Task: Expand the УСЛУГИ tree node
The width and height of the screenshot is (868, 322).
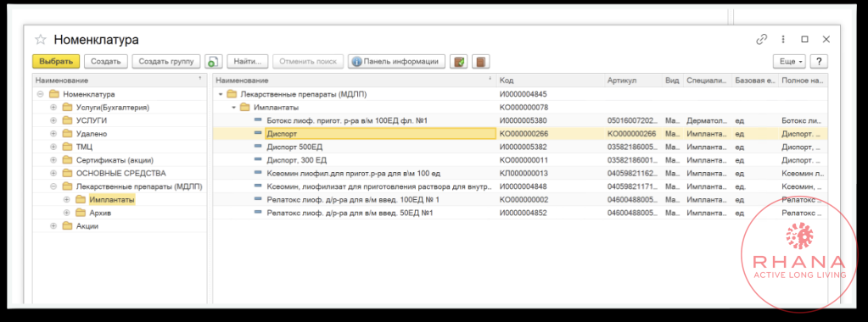Action: click(x=53, y=120)
